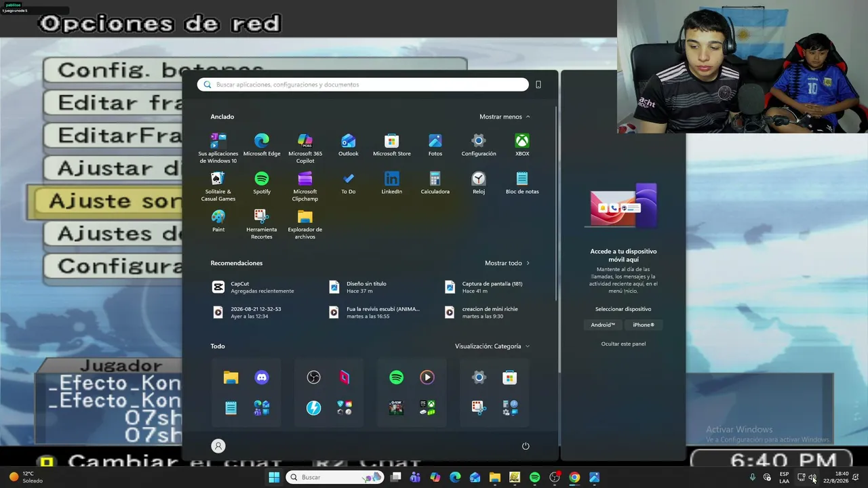
Task: Launch Bloc de notas
Action: point(522,183)
